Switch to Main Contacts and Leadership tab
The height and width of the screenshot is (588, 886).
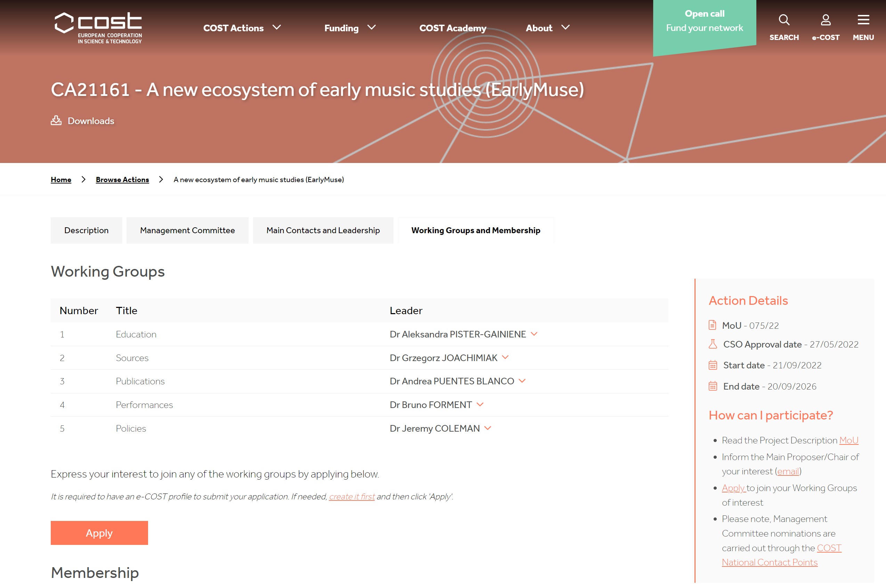click(x=323, y=230)
